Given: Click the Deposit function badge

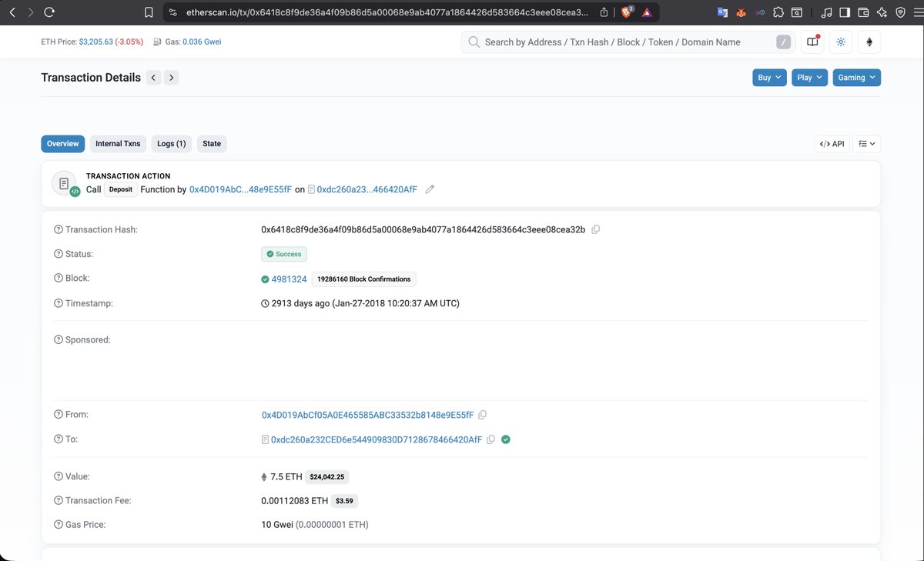Looking at the screenshot, I should 121,189.
